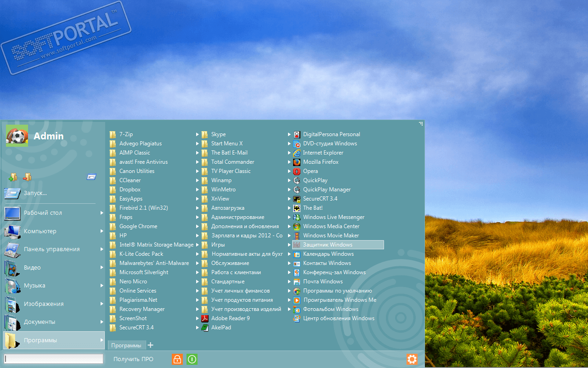This screenshot has width=588, height=368.
Task: Open DVD-студия Windows via its icon
Action: point(297,144)
